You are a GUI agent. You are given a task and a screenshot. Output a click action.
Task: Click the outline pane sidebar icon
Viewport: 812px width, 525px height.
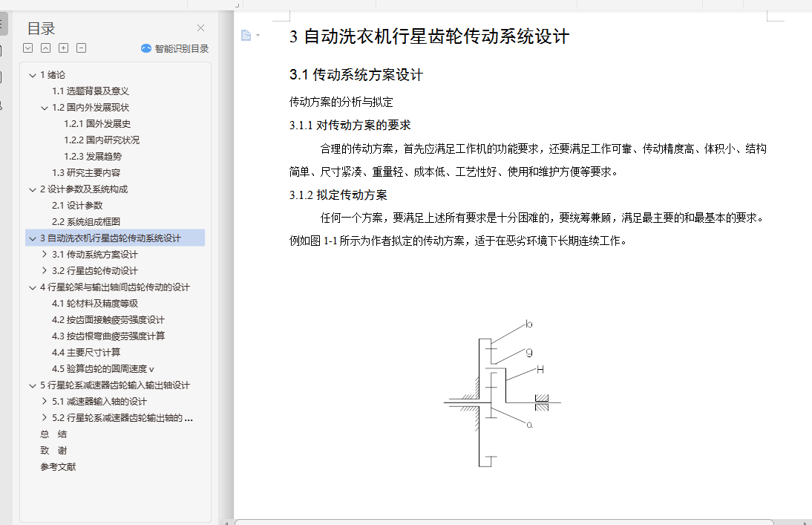tap(2, 25)
